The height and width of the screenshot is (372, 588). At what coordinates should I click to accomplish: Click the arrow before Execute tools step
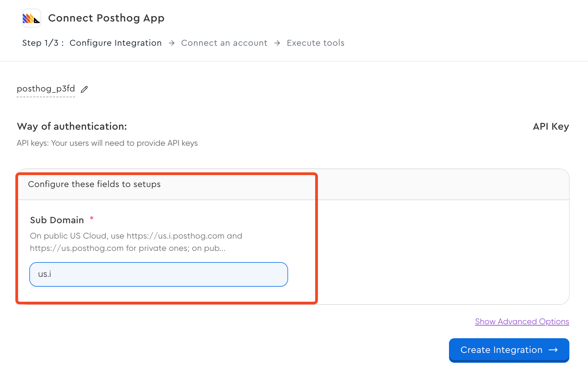tap(277, 43)
